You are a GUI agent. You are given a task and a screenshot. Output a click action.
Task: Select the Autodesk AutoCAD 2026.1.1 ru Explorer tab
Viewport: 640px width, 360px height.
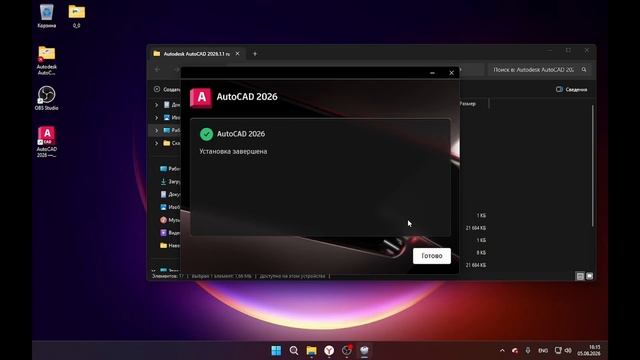[196, 54]
